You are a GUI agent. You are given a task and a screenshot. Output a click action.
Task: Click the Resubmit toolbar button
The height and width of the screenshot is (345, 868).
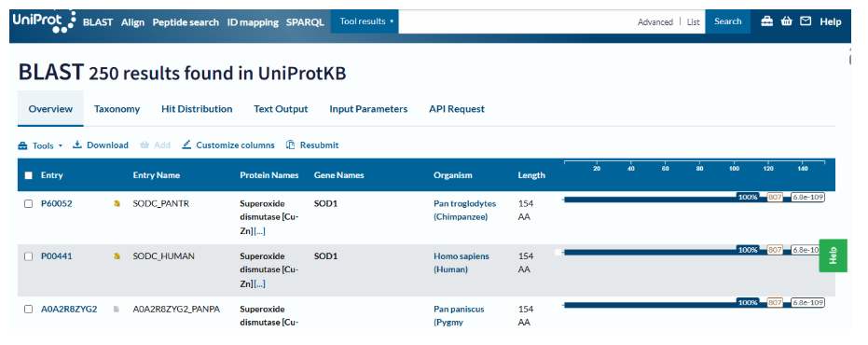tap(312, 145)
